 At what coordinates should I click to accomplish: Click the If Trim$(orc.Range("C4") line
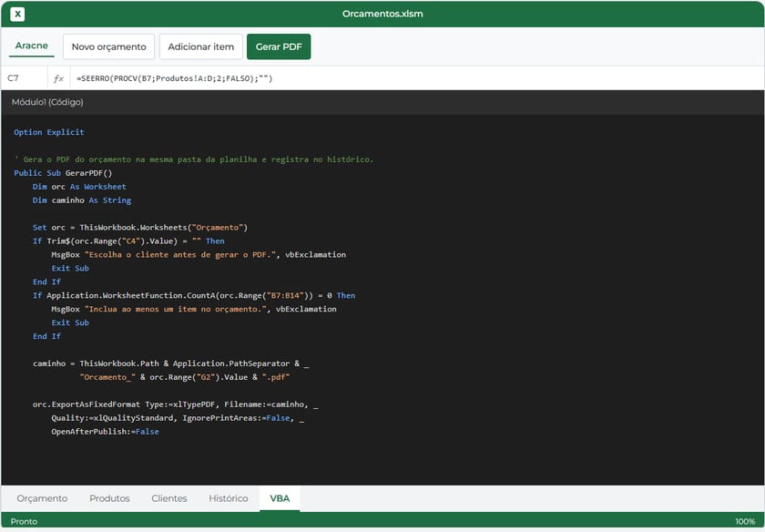click(x=128, y=241)
